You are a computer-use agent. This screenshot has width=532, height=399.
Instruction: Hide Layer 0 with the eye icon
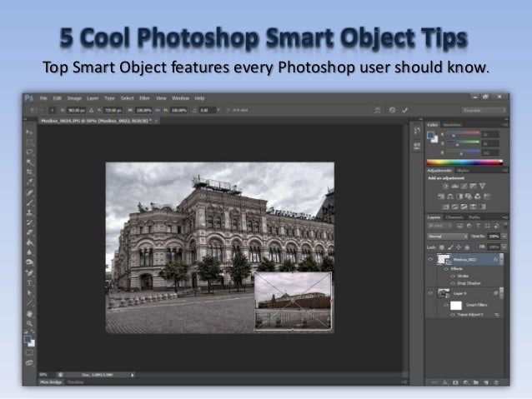[430, 293]
